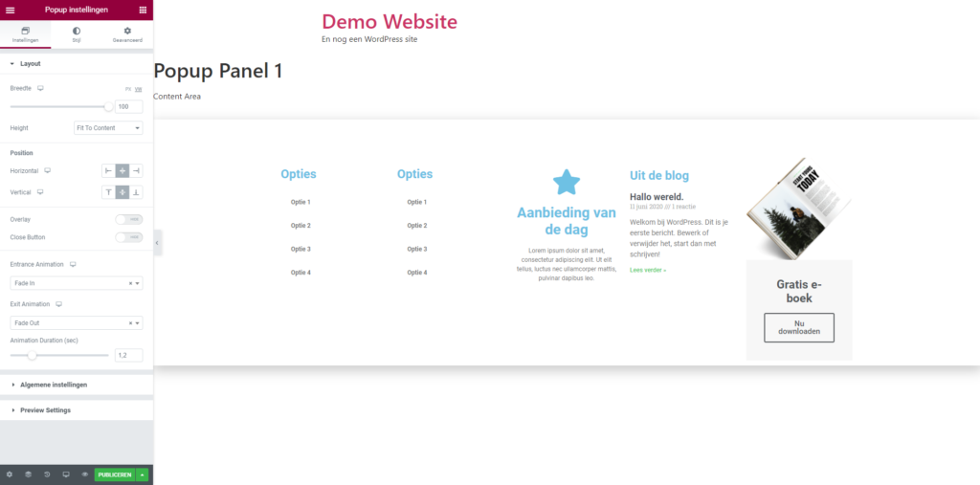Click the Demo Website title link
Viewport: 980px width, 485px height.
[390, 21]
